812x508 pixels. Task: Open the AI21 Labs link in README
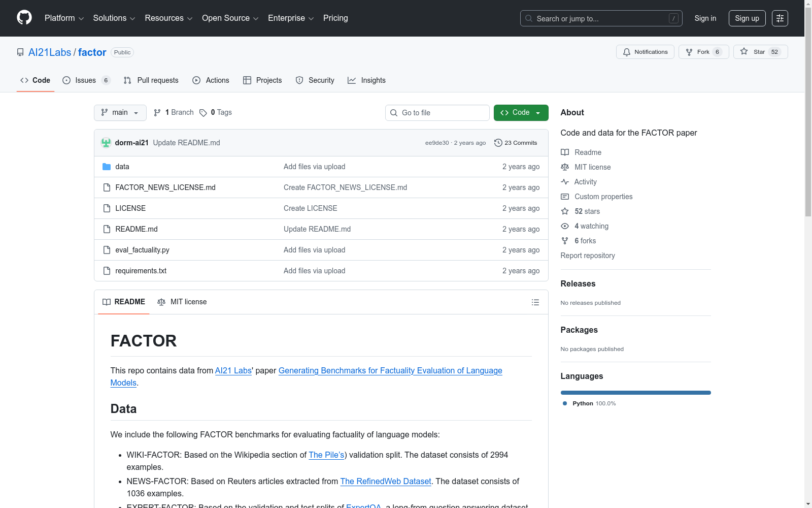click(x=233, y=371)
